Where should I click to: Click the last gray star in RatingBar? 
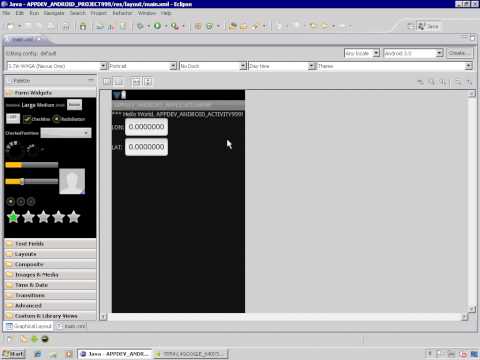pos(74,217)
